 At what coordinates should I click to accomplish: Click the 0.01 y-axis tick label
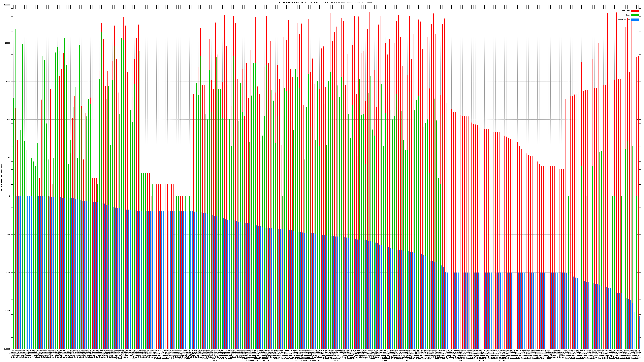click(8, 273)
